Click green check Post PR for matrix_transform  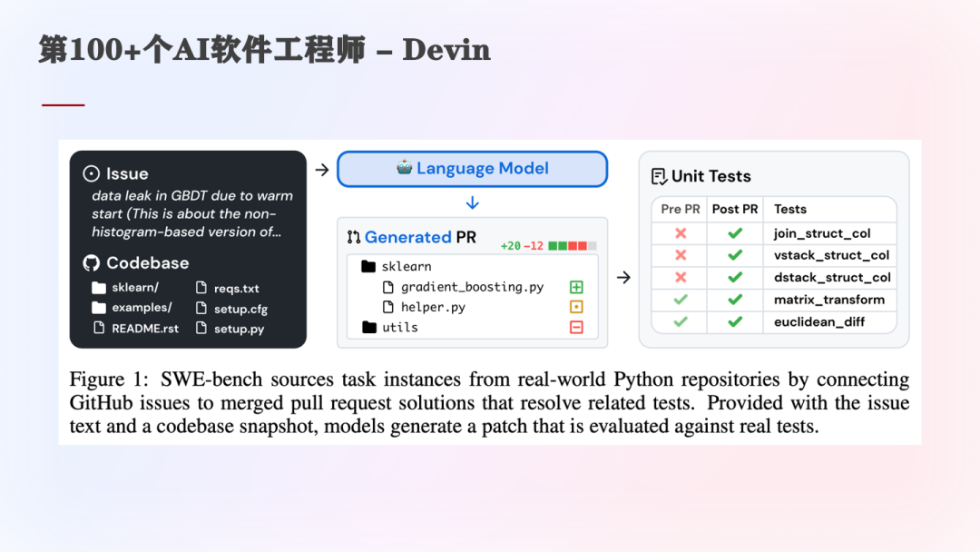735,300
